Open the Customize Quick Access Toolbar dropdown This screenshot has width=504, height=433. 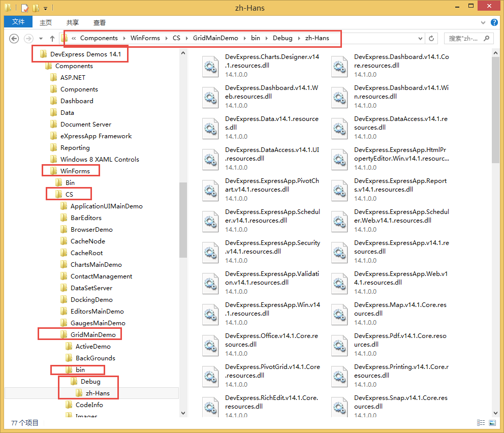point(46,8)
